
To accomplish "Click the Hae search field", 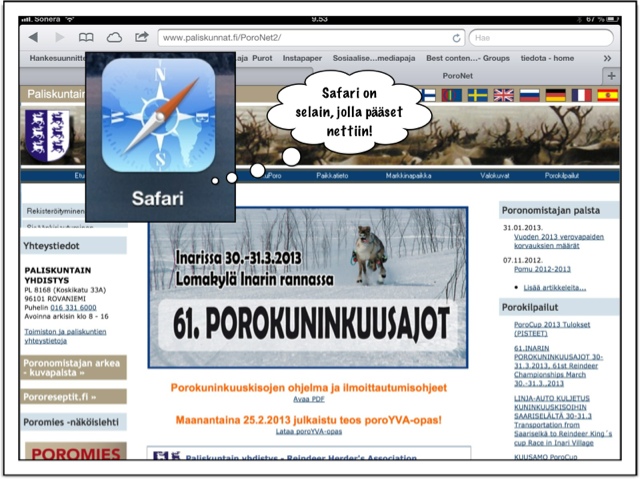I will 541,38.
